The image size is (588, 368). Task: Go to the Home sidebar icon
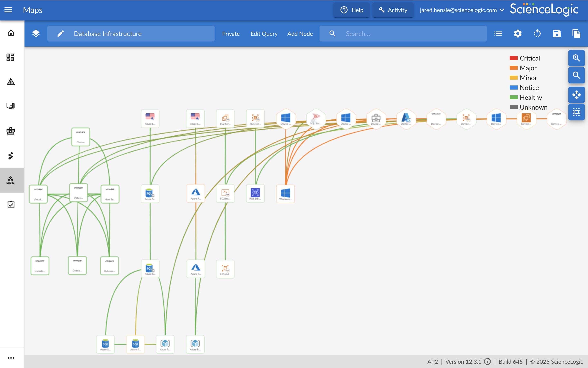(11, 33)
